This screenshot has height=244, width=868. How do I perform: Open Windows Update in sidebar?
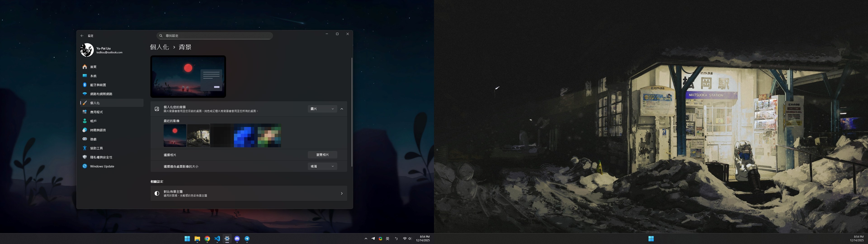point(102,167)
